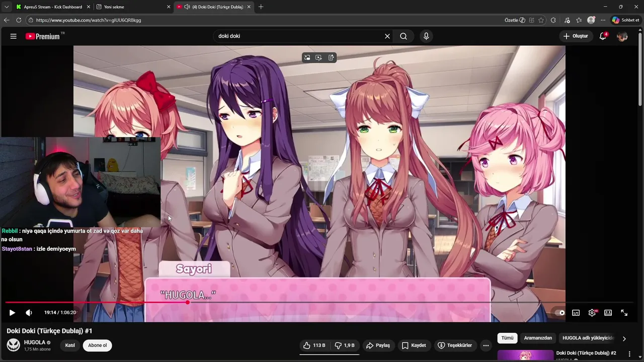
Task: Open the YouTube hamburger guide menu
Action: tap(14, 36)
